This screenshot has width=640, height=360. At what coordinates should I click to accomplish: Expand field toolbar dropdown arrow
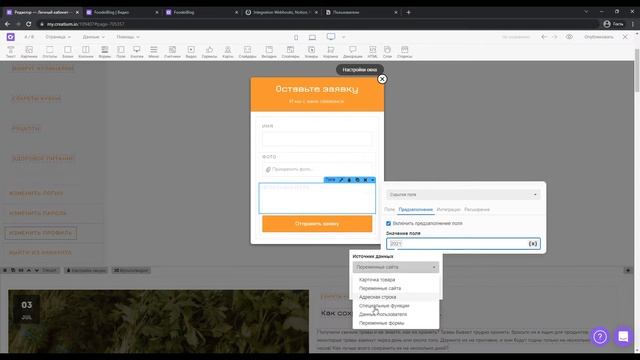372,180
